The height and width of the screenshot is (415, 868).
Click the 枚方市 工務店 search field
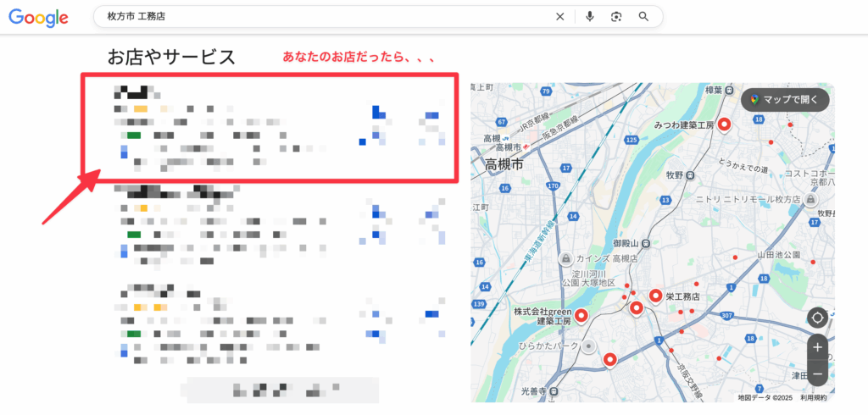pyautogui.click(x=322, y=17)
